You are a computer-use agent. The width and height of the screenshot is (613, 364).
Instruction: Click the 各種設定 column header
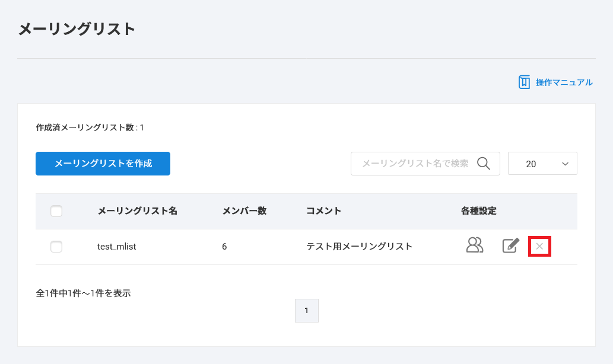478,210
